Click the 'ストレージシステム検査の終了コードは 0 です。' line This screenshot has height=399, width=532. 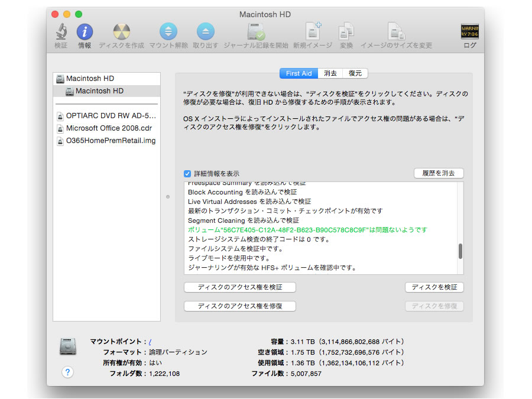click(x=259, y=239)
